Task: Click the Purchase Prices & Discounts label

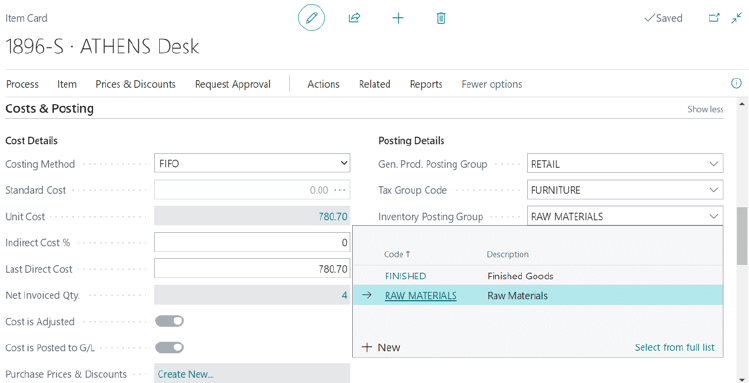Action: 66,374
